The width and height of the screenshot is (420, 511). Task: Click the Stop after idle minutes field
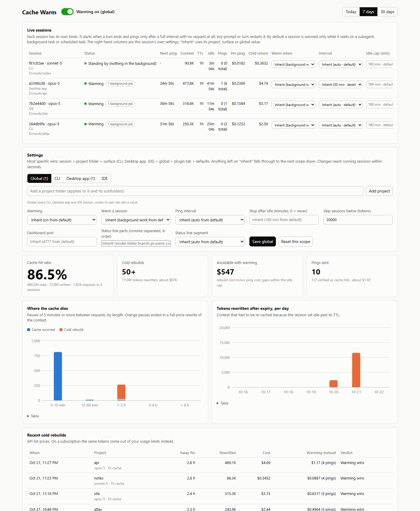coord(284,220)
